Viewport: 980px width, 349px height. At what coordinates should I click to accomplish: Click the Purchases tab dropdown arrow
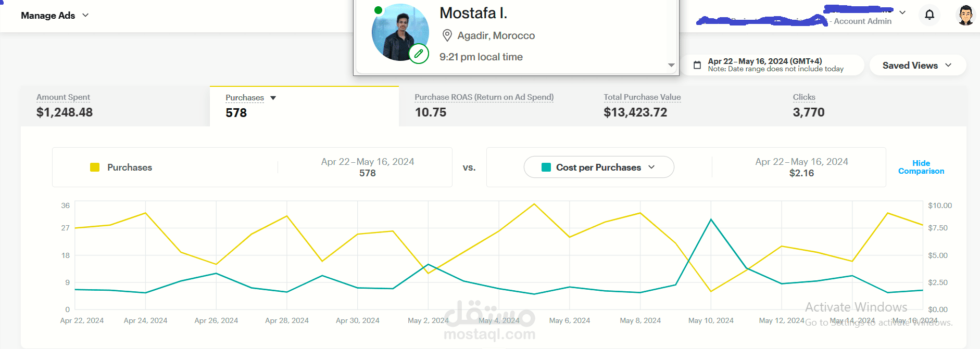[x=273, y=98]
